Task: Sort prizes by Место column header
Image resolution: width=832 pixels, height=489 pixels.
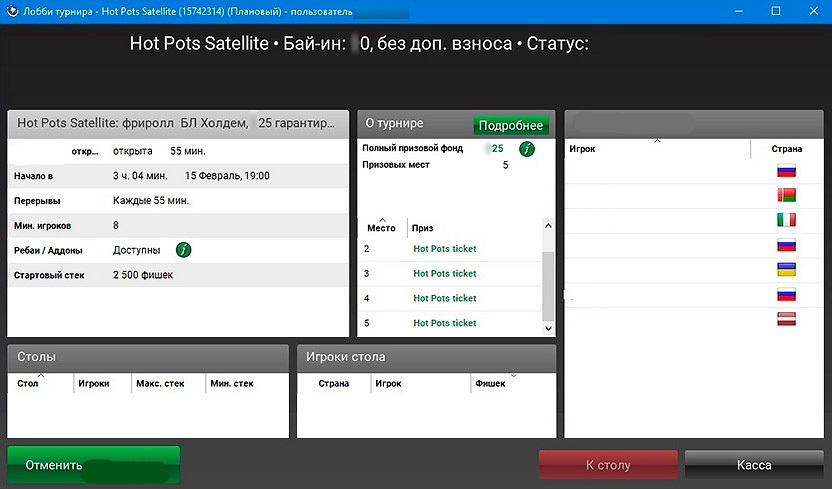Action: 382,228
